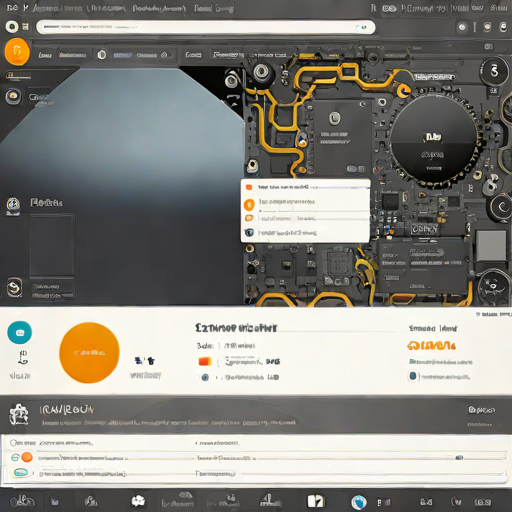Click the large orange logo icon below the address bar
Viewport: 512px width, 512px height.
17,51
